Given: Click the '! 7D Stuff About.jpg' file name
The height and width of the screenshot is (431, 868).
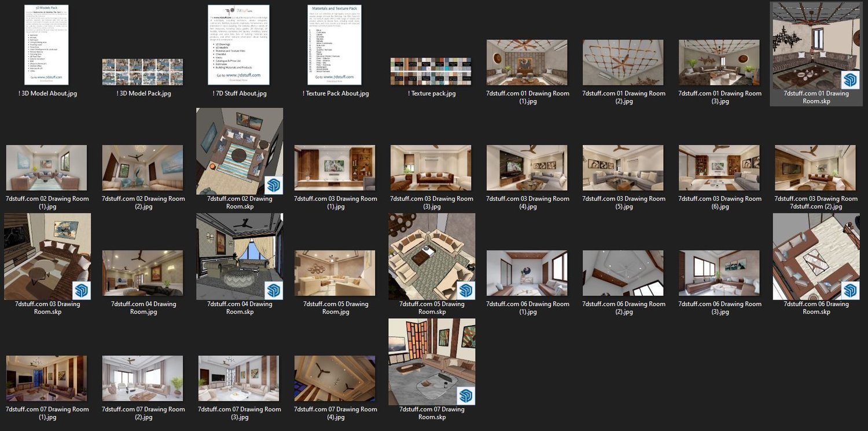Looking at the screenshot, I should pyautogui.click(x=238, y=93).
